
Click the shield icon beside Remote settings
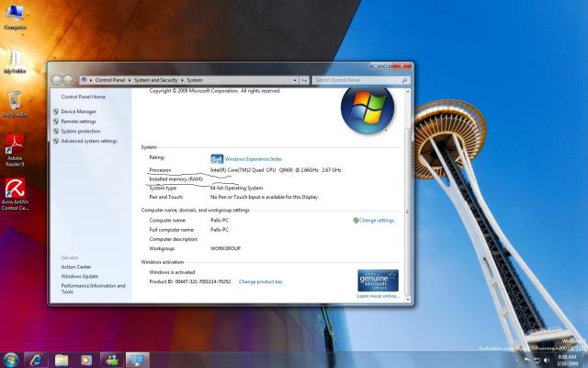(x=56, y=121)
